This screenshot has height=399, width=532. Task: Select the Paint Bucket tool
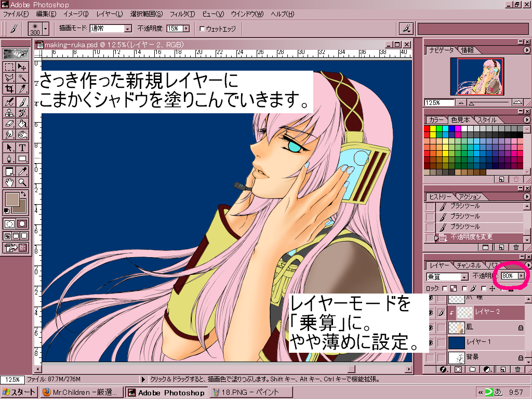[22, 124]
